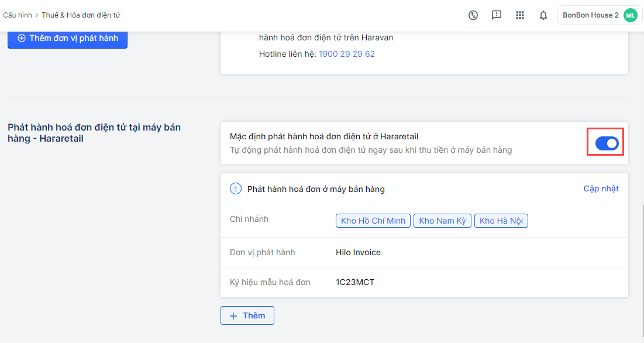Go to Cấu hình breadcrumb
This screenshot has width=644, height=343.
click(x=18, y=15)
